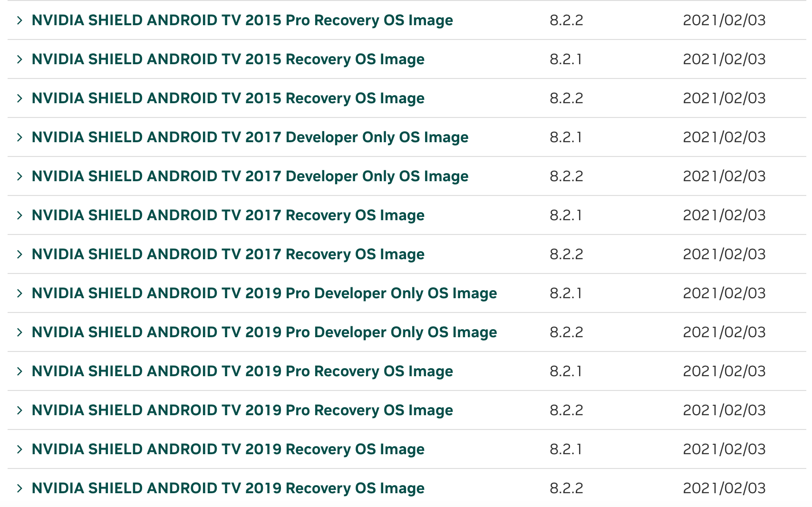This screenshot has height=507, width=812.
Task: Select version 8.2.2 in 2015 Recovery OS Image row
Action: 566,98
